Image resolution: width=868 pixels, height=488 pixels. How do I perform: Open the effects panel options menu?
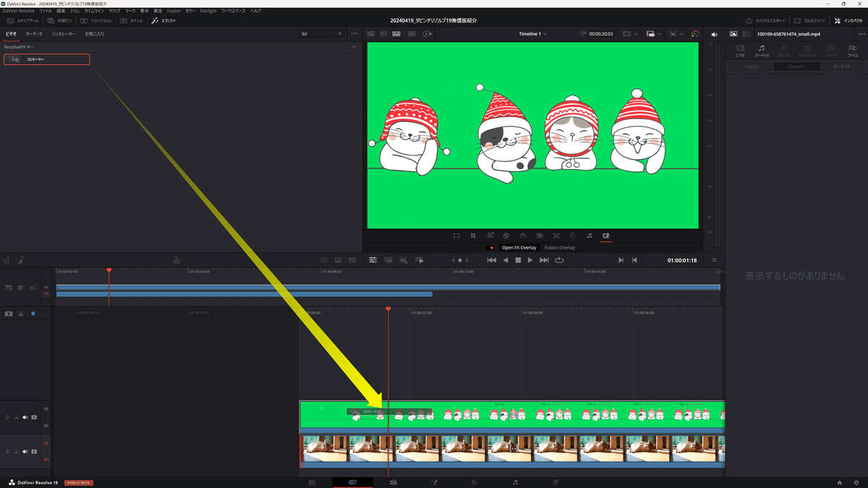pyautogui.click(x=354, y=34)
